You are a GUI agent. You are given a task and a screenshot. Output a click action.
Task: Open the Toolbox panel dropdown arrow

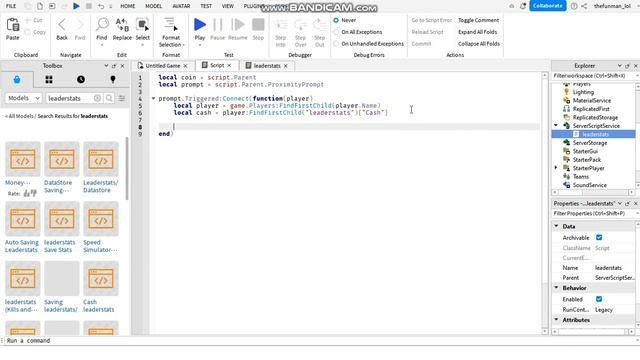coord(106,66)
